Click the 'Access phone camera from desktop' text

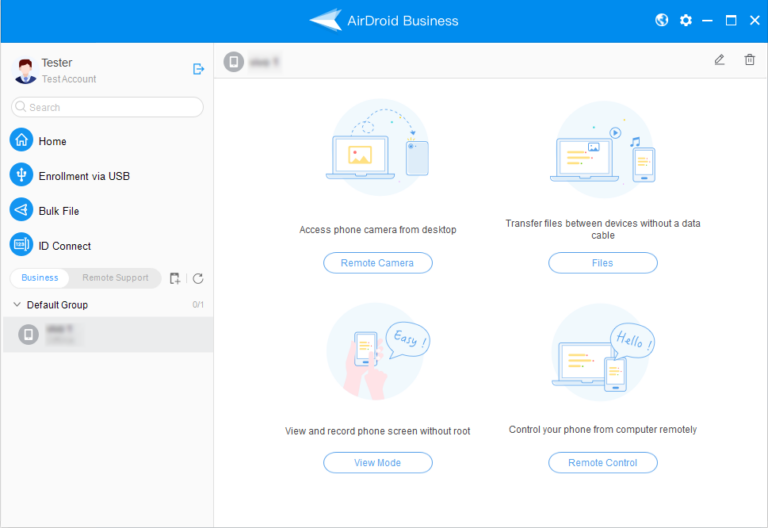coord(378,230)
